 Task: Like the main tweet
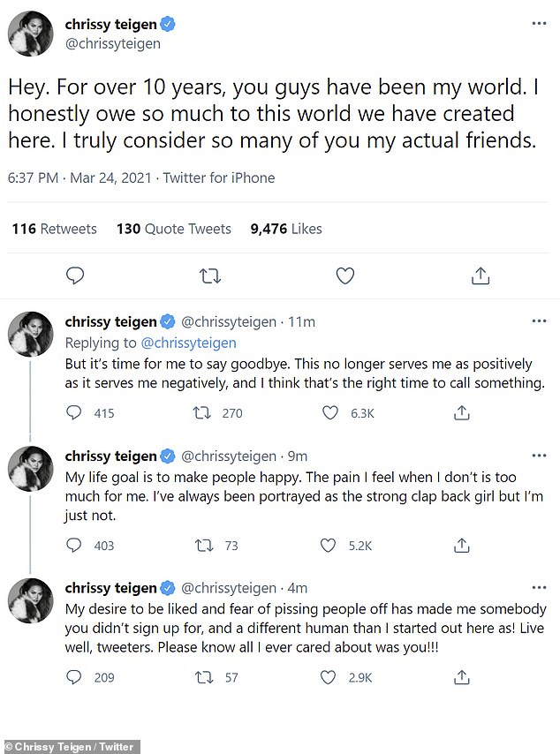pos(345,276)
